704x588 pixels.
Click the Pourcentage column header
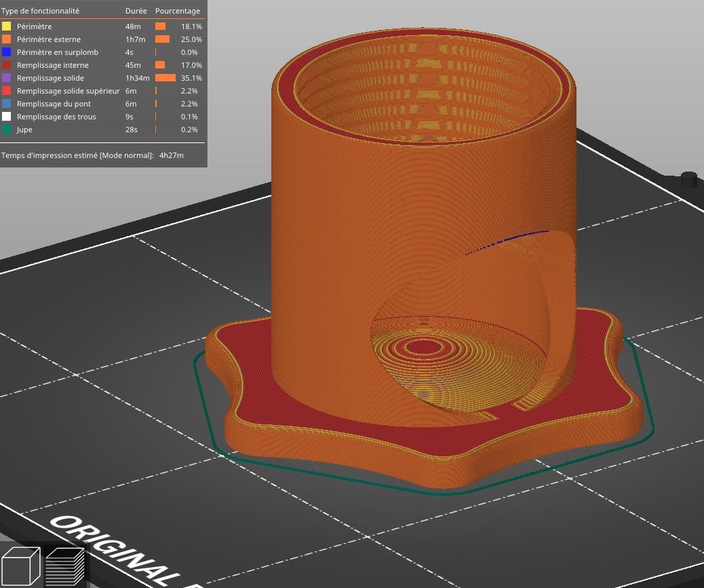[x=178, y=11]
